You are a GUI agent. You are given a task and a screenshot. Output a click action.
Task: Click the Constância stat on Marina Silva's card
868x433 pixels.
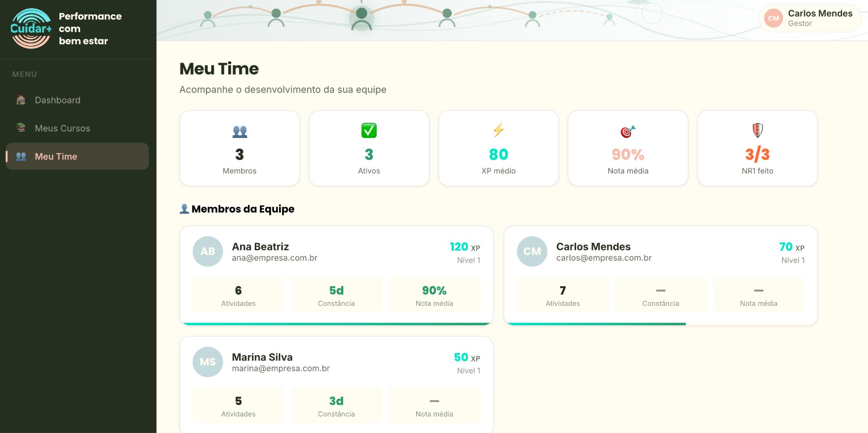(336, 405)
